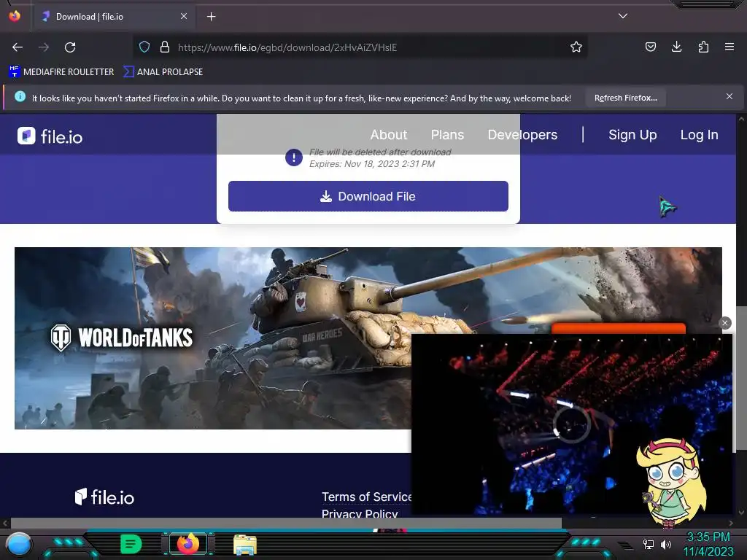This screenshot has height=560, width=747.
Task: Open Firefox hamburger application menu
Action: [x=729, y=47]
